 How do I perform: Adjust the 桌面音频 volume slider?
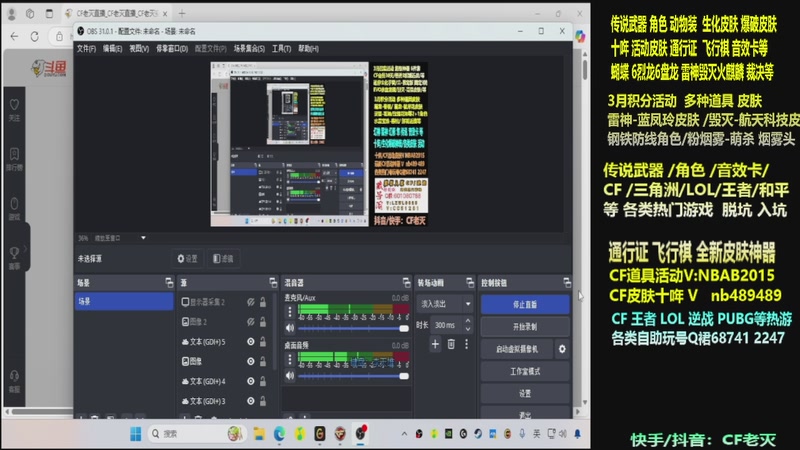pyautogui.click(x=354, y=376)
